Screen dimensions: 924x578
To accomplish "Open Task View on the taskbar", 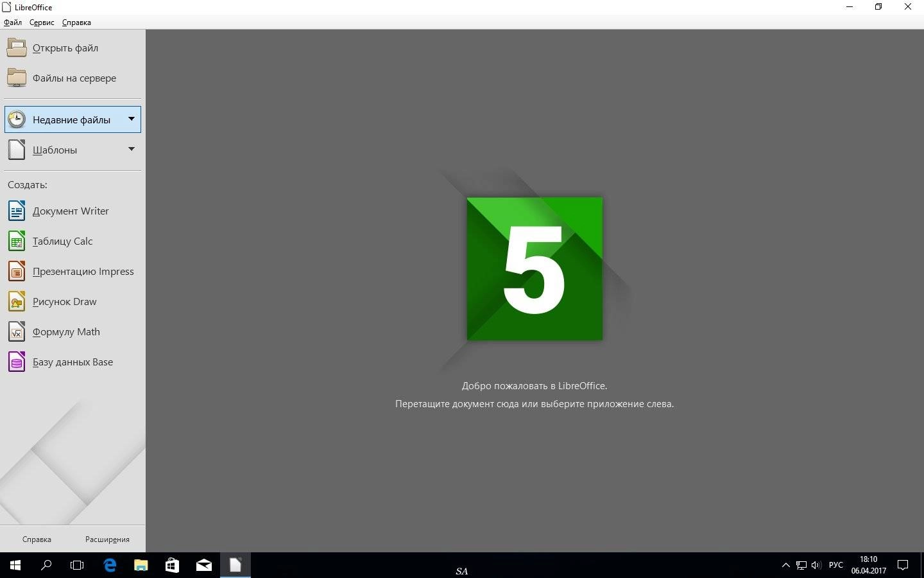I will [x=77, y=565].
